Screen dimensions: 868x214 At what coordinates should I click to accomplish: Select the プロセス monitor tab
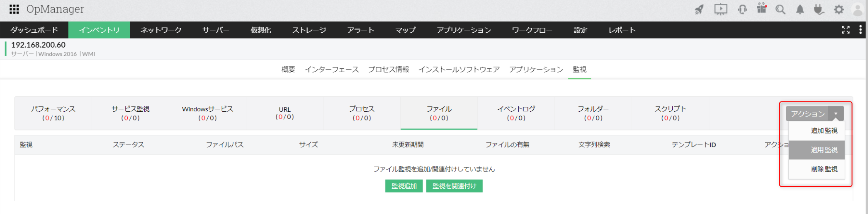pyautogui.click(x=362, y=113)
